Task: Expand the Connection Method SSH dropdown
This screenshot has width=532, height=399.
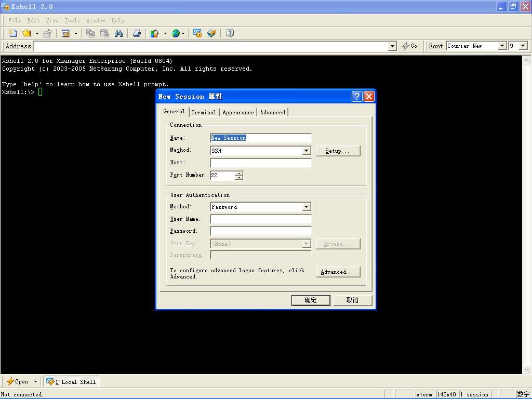Action: 306,150
